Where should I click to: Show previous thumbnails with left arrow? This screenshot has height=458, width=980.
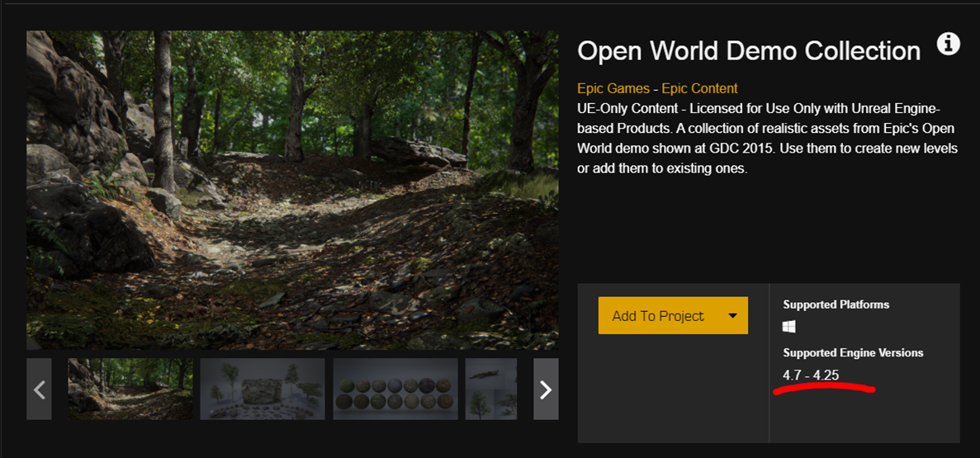[39, 390]
